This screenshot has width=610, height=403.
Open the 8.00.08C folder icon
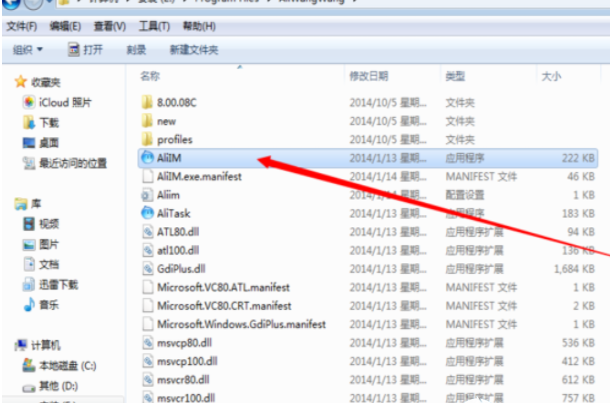tap(147, 102)
